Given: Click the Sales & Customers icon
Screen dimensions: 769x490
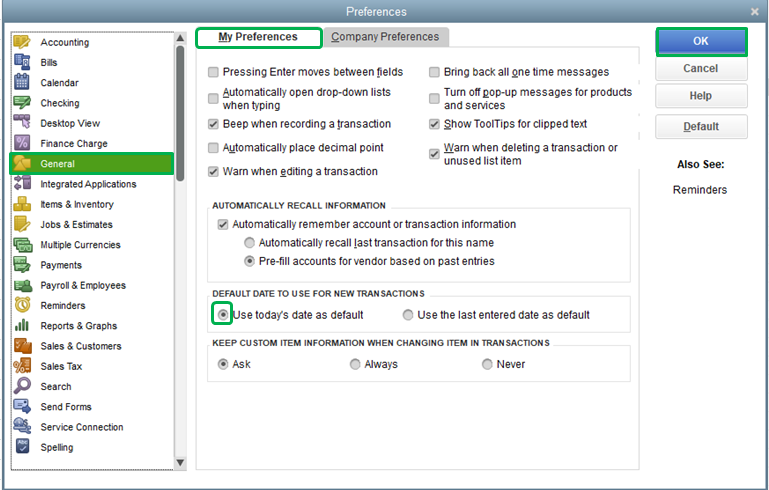Looking at the screenshot, I should click(23, 346).
